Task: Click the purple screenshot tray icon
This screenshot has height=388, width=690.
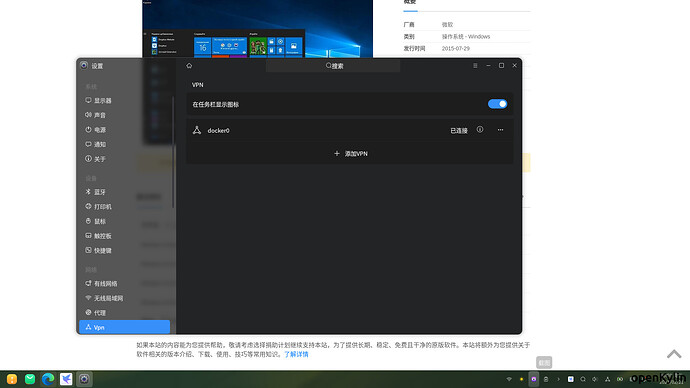Action: tap(534, 379)
